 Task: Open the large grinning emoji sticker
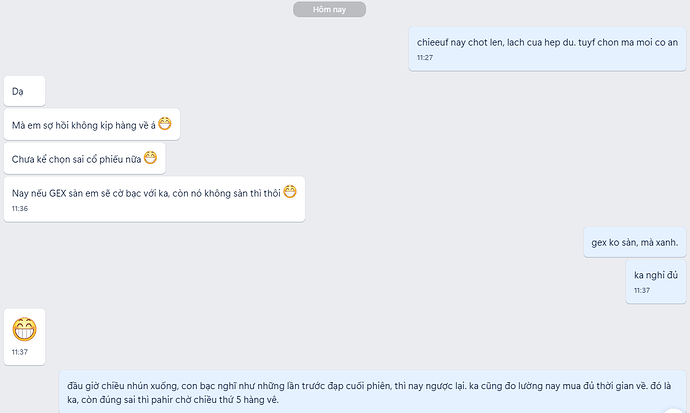[x=25, y=327]
